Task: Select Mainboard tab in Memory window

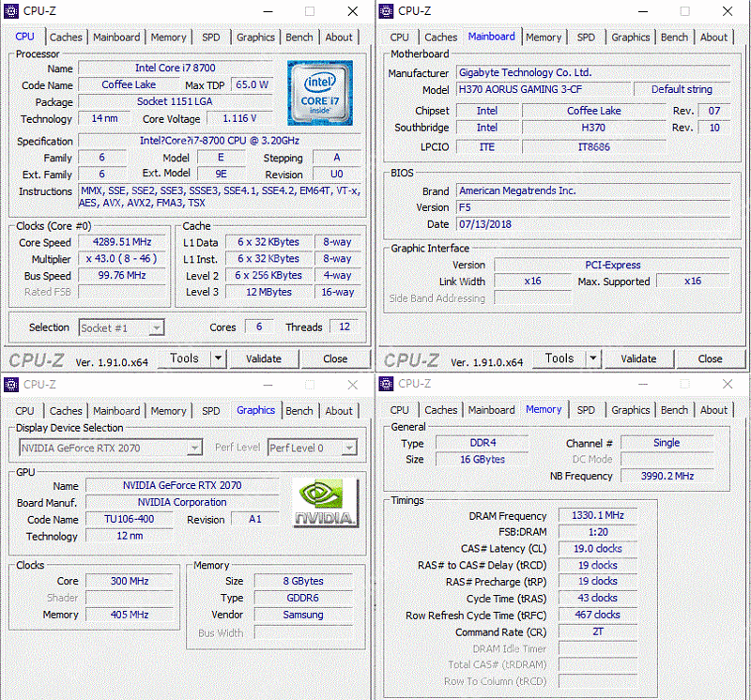Action: click(491, 410)
